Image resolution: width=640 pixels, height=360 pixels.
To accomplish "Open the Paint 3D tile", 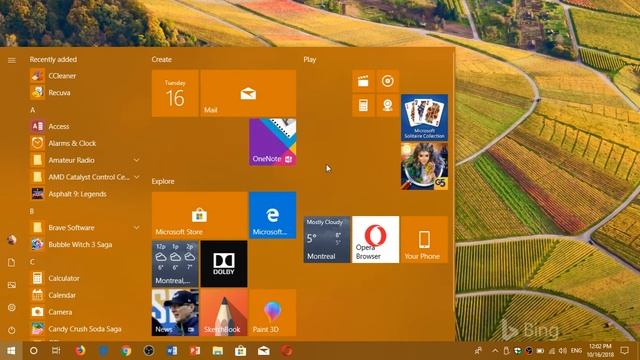I will point(273,313).
